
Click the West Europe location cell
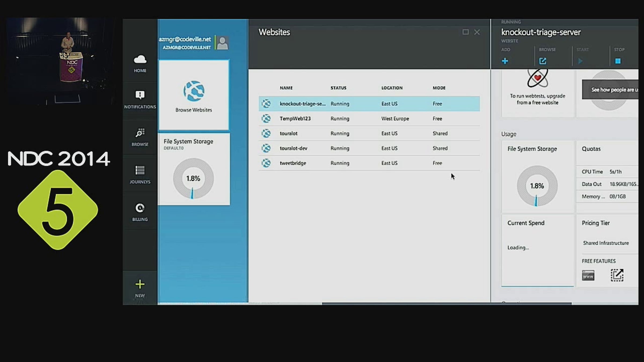pyautogui.click(x=395, y=119)
